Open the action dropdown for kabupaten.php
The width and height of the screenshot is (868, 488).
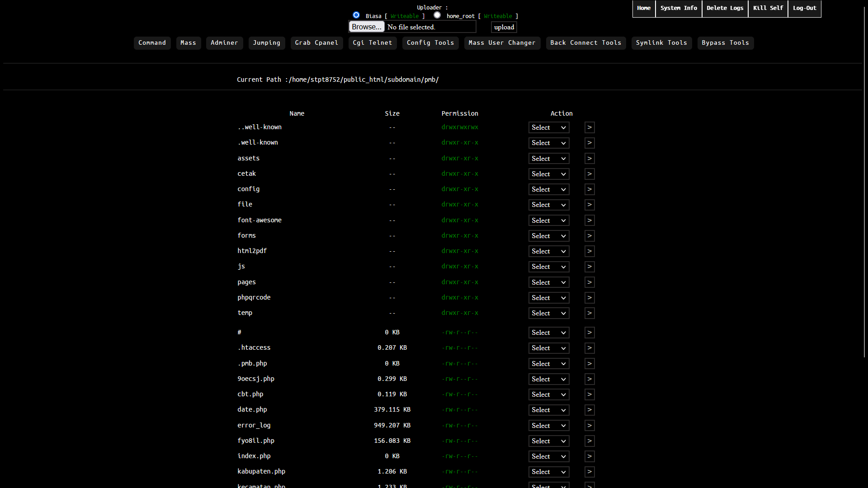(x=549, y=472)
